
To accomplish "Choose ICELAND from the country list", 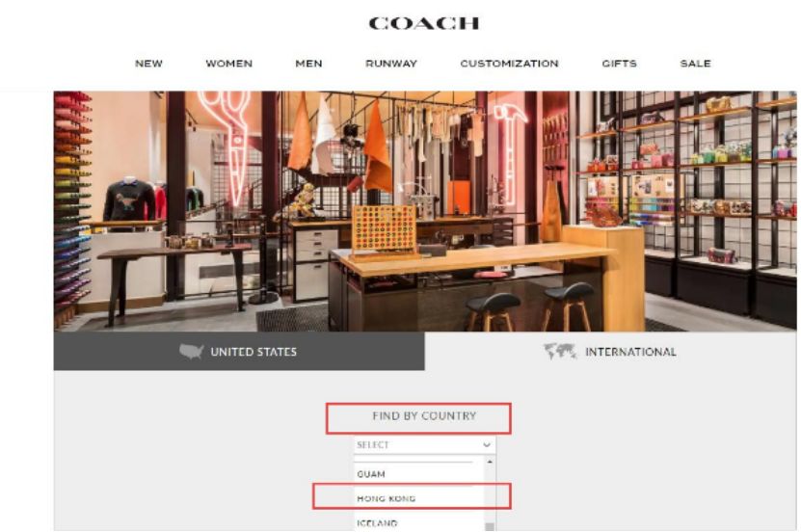I will click(x=418, y=522).
